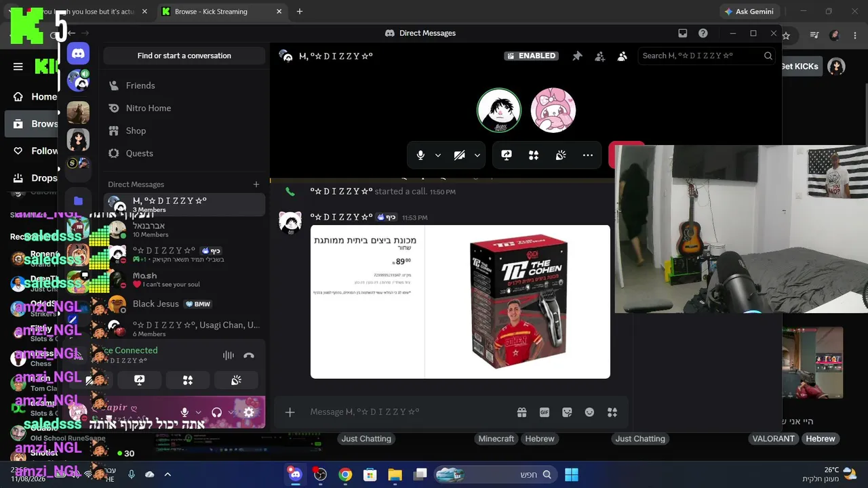Open the Black Jesus direct message
868x488 pixels.
184,304
